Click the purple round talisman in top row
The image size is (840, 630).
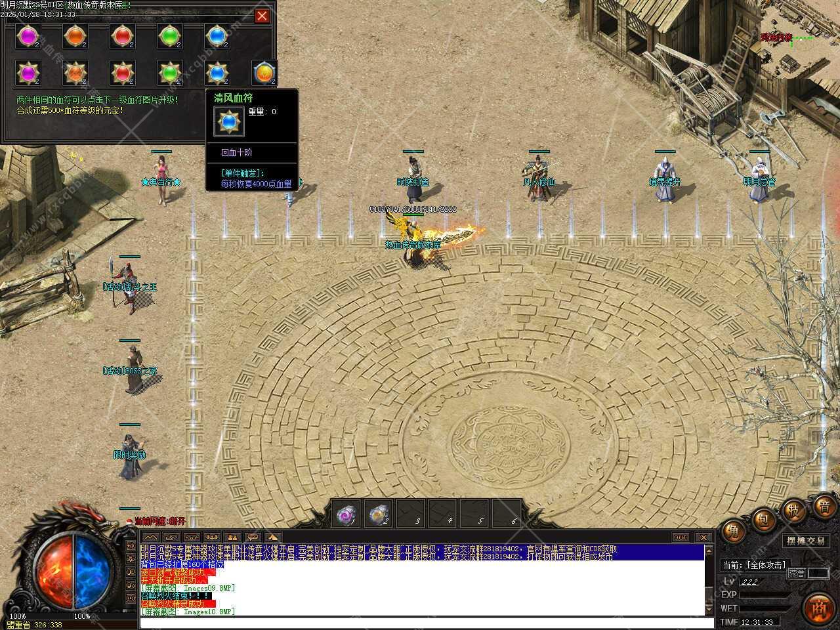tap(28, 36)
